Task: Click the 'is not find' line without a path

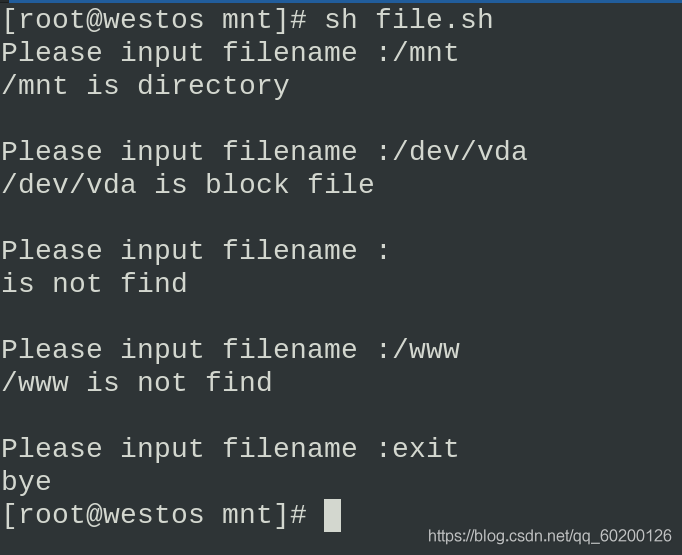Action: point(94,284)
